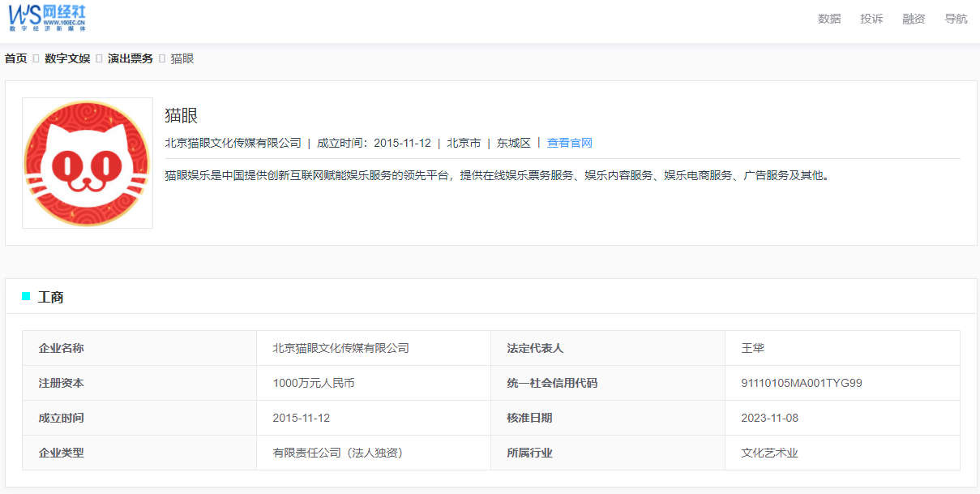The image size is (980, 494).
Task: Click the 91110105MA001TYG99 code cell
Action: (x=802, y=383)
